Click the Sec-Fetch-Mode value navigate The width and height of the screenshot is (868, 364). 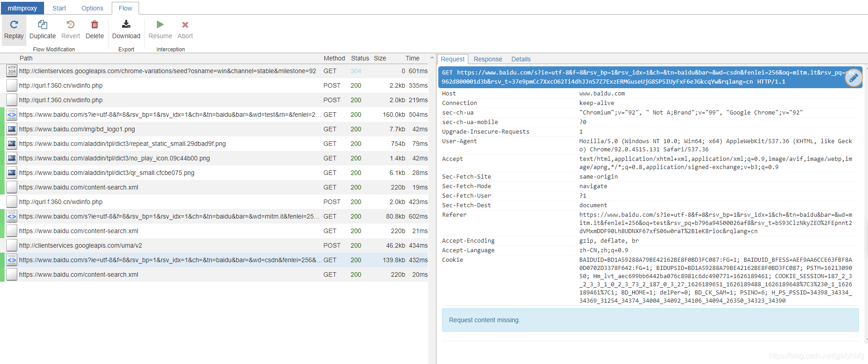(593, 186)
